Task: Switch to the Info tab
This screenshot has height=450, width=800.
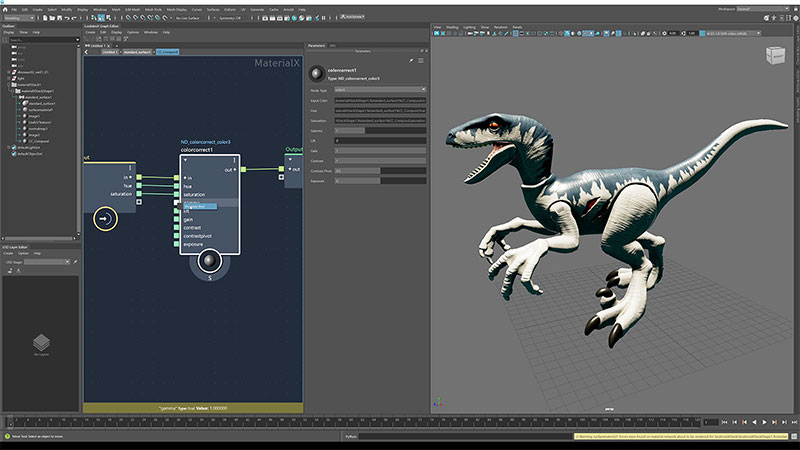Action: pos(333,45)
